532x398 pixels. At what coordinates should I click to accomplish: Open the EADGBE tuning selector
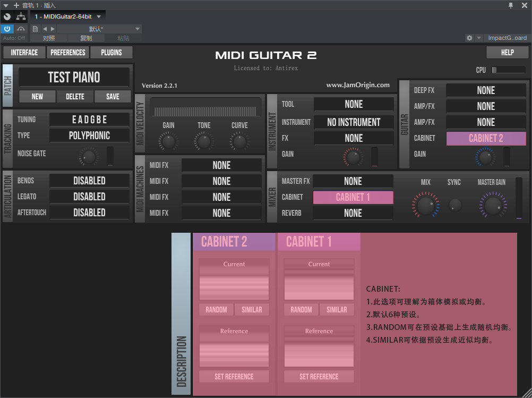point(90,120)
